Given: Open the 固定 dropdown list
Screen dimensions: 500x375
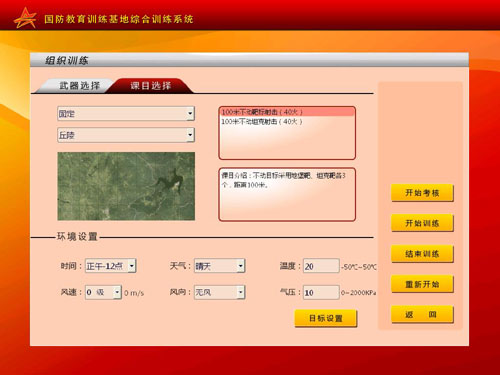Looking at the screenshot, I should 126,114.
